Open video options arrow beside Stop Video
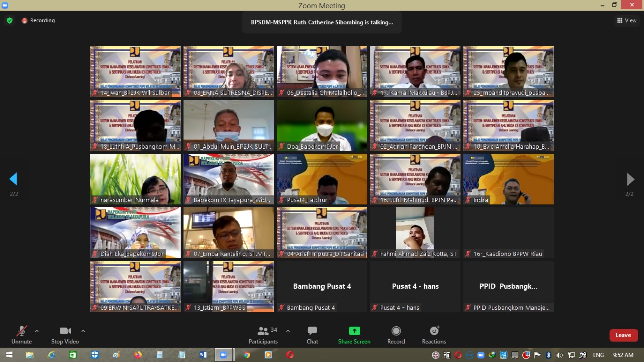644x362 pixels. 83,331
